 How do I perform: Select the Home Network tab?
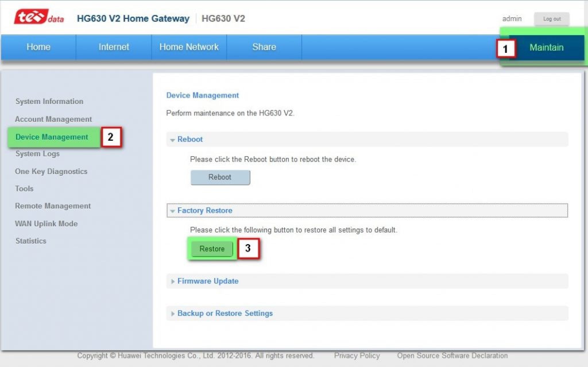pos(189,47)
